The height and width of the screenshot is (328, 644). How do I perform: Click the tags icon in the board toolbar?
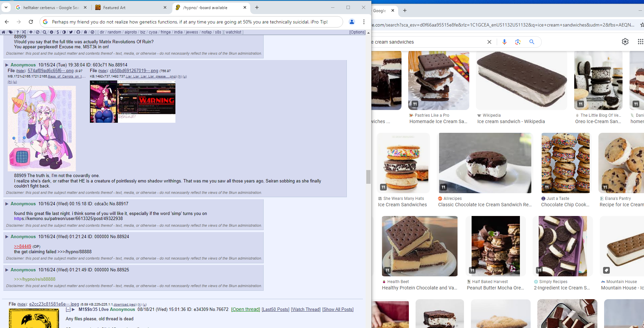[x=11, y=32]
